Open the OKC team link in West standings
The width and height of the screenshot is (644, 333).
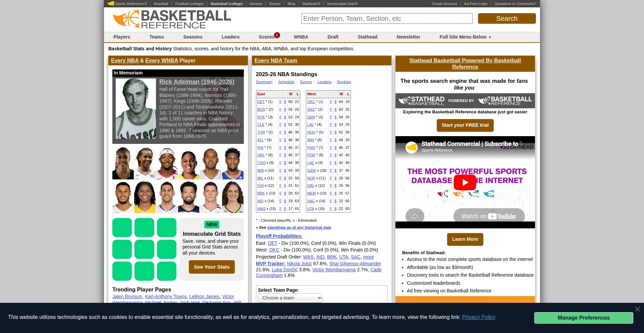pos(311,102)
